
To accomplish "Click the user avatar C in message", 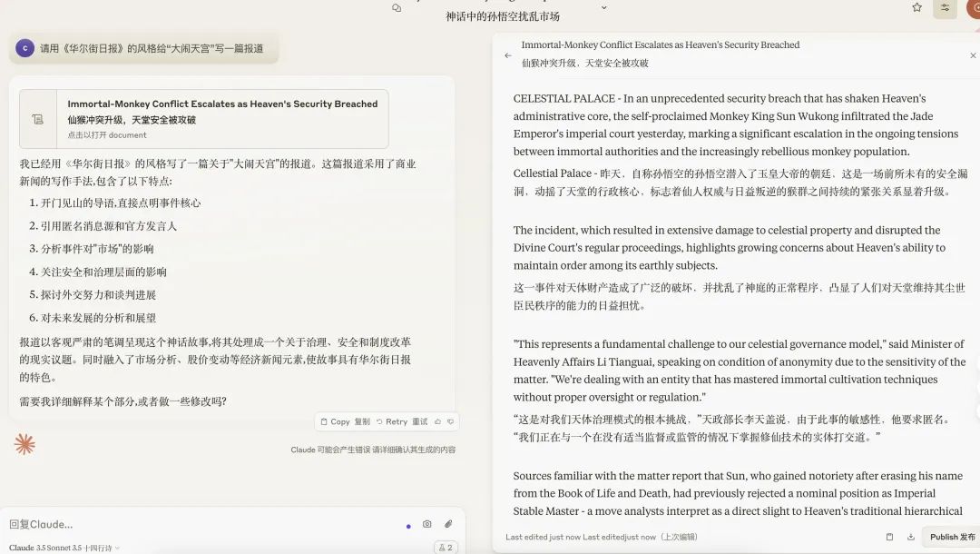I will pyautogui.click(x=24, y=48).
